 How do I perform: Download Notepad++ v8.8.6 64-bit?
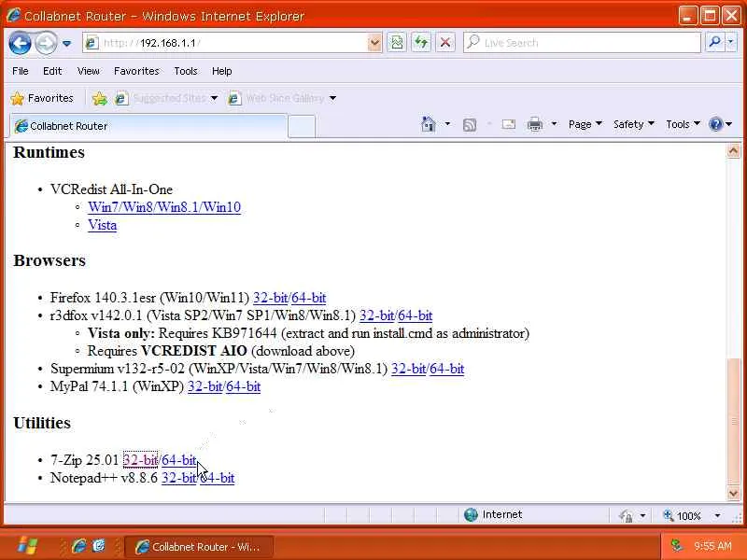pyautogui.click(x=218, y=478)
